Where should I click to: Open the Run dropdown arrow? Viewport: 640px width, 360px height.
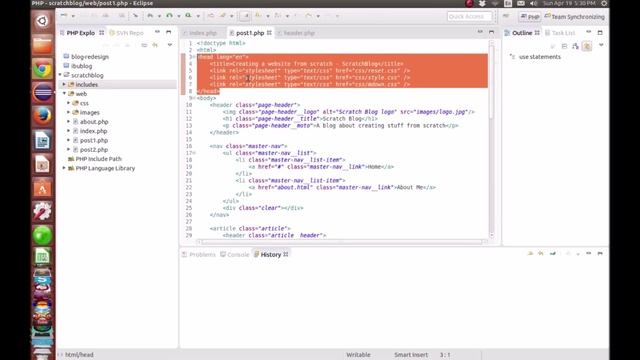coord(178,16)
